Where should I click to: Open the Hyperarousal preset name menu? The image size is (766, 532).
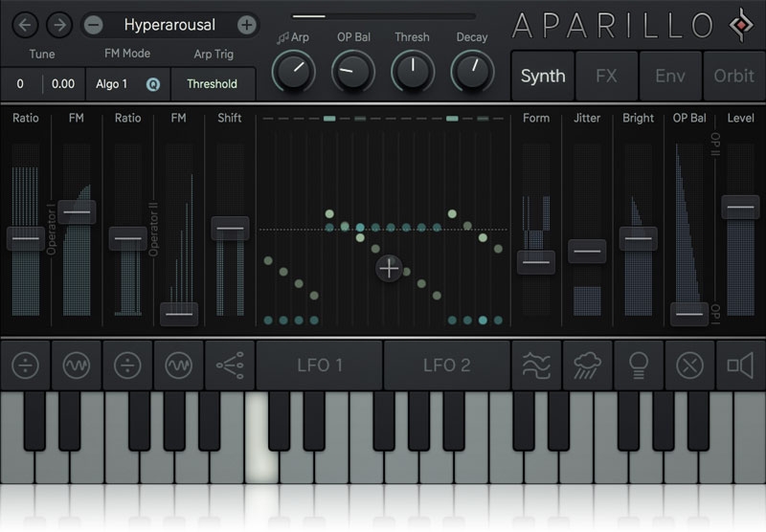169,25
